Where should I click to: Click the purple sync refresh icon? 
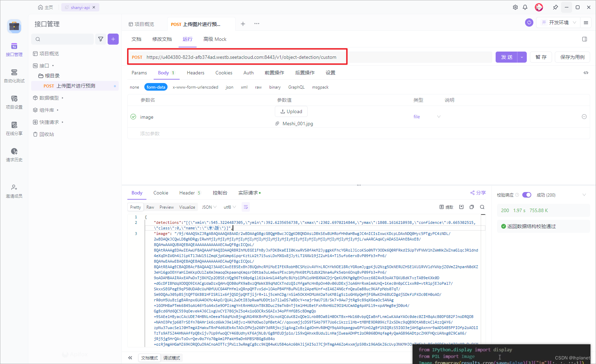pyautogui.click(x=529, y=22)
